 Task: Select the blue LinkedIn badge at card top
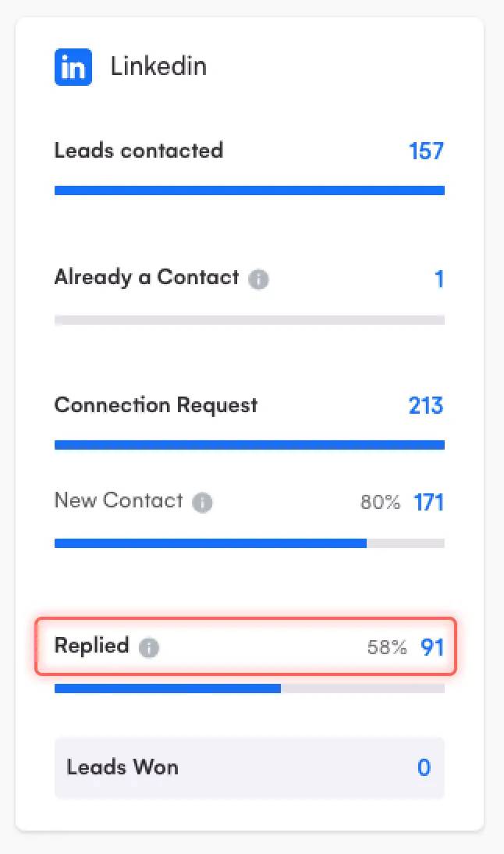pyautogui.click(x=73, y=67)
